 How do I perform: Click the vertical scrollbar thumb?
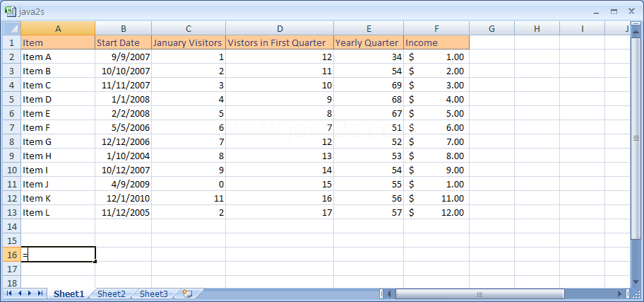coord(637,138)
